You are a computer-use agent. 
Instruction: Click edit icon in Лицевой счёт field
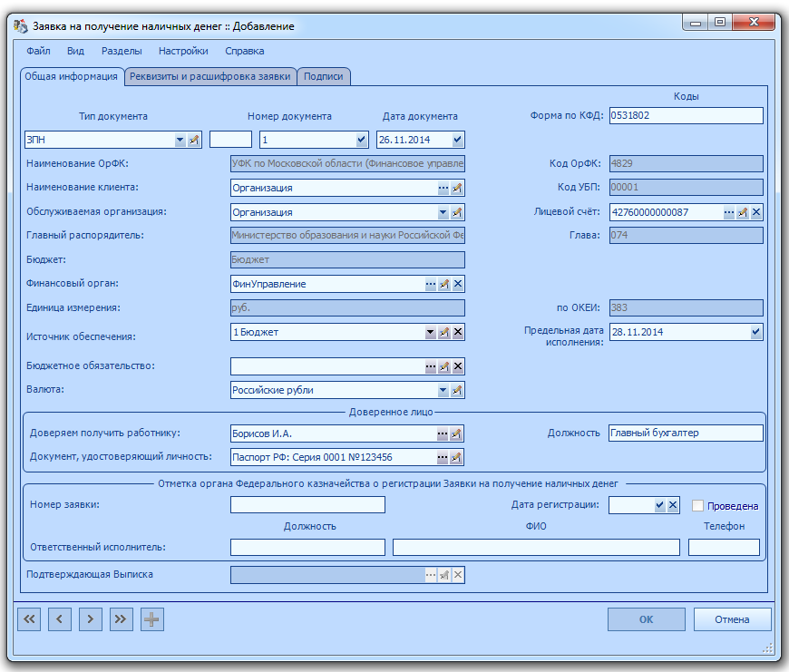coord(743,212)
